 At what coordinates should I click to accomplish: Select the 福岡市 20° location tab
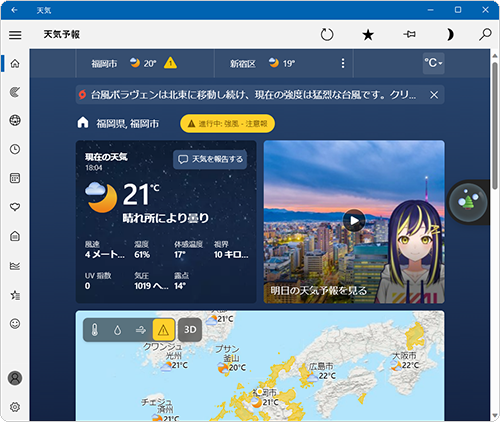pyautogui.click(x=144, y=63)
